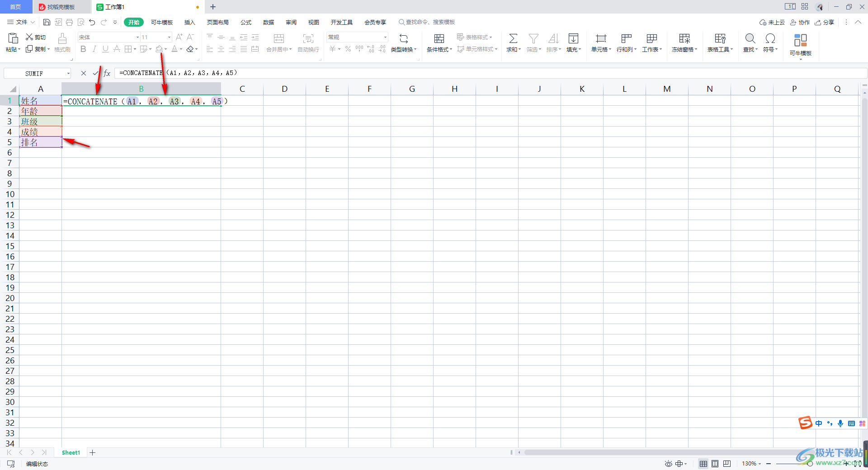
Task: Click in the formula bar input
Action: click(x=491, y=73)
